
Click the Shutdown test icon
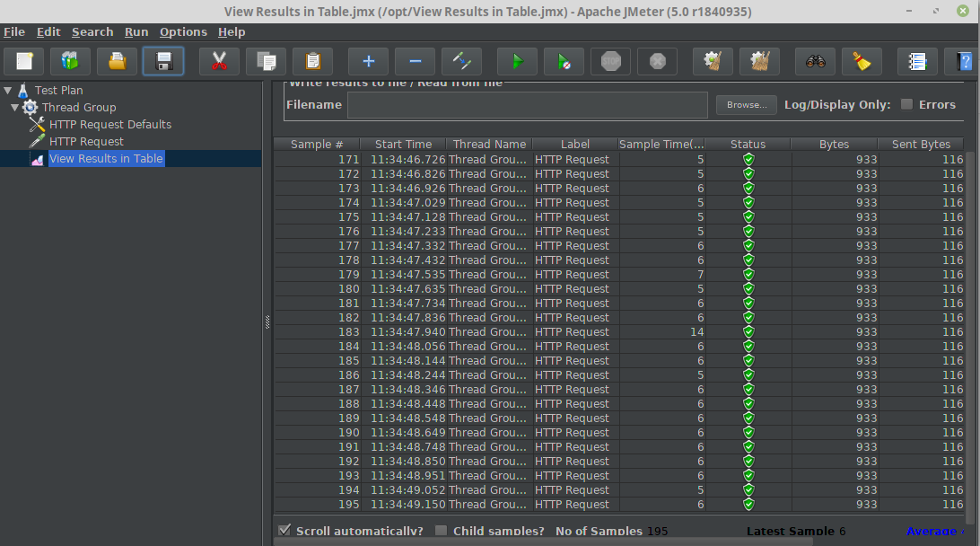tap(658, 61)
